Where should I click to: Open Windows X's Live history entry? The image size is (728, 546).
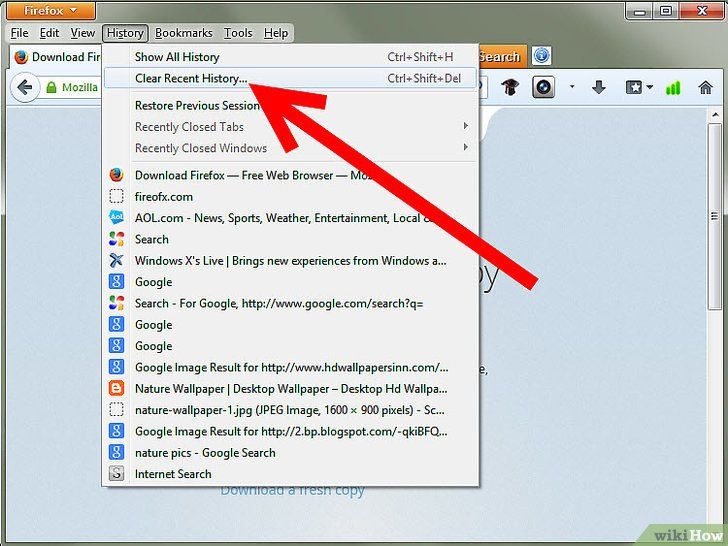[290, 260]
